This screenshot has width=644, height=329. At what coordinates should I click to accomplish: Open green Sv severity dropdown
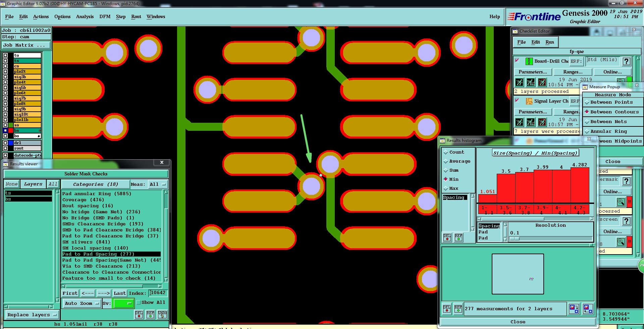pos(124,303)
